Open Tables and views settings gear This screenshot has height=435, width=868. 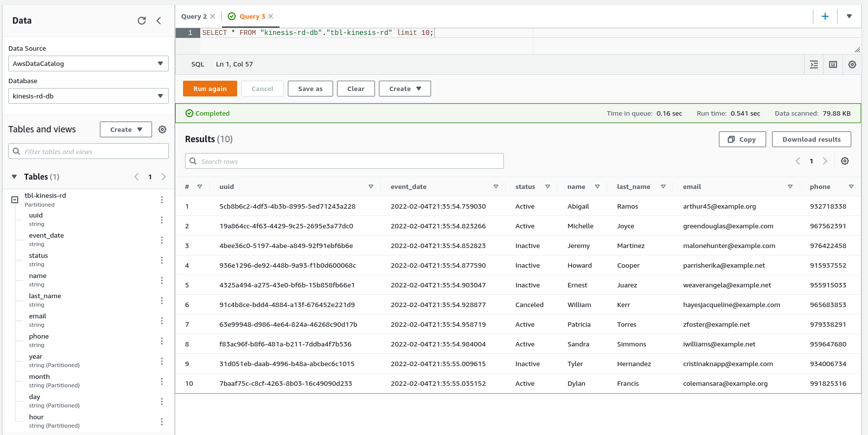pyautogui.click(x=162, y=129)
